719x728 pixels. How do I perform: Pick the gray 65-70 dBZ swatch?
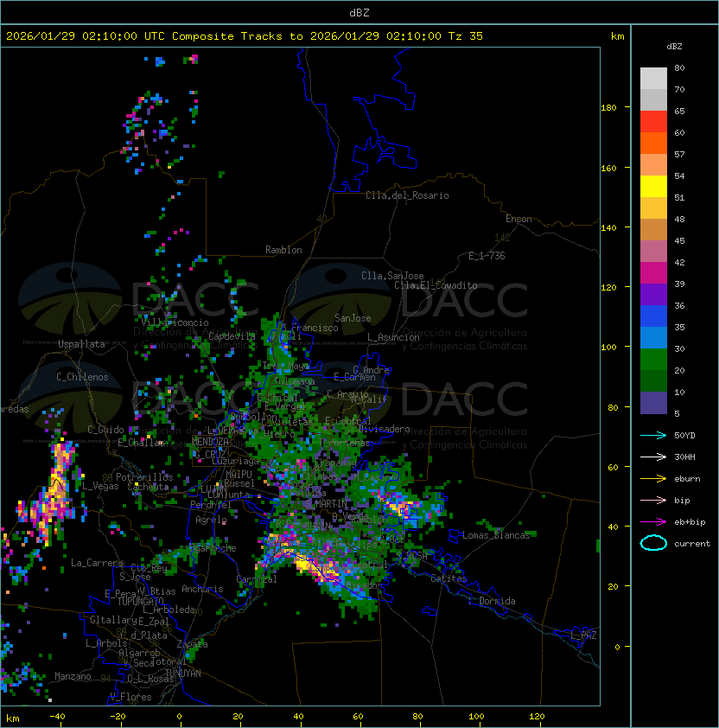tap(653, 99)
